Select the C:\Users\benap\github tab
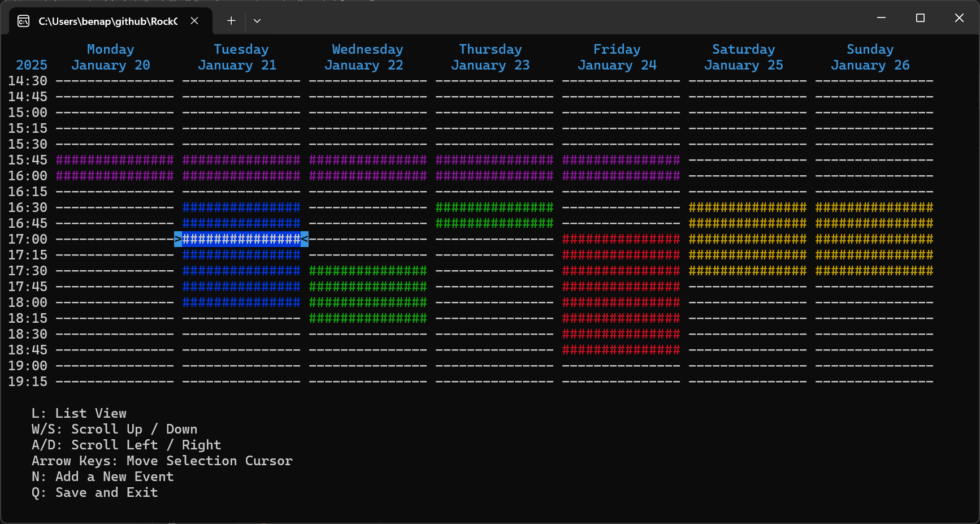 point(107,21)
